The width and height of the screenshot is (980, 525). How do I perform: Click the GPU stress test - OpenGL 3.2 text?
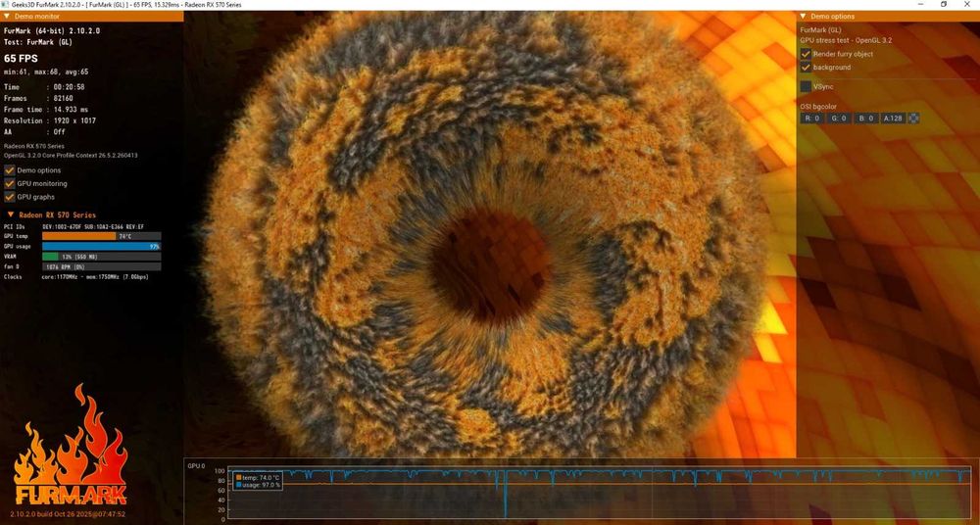tap(847, 40)
